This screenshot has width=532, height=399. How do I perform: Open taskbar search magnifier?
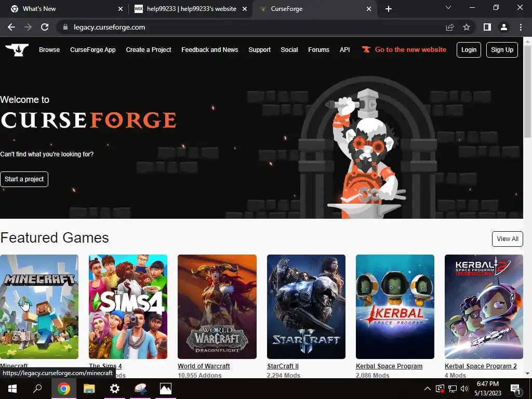pos(37,389)
